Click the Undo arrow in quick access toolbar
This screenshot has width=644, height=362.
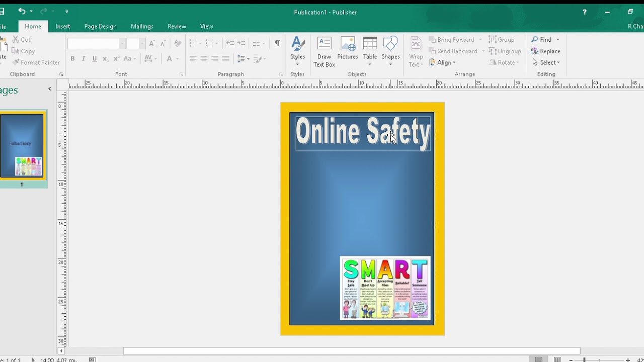point(22,11)
